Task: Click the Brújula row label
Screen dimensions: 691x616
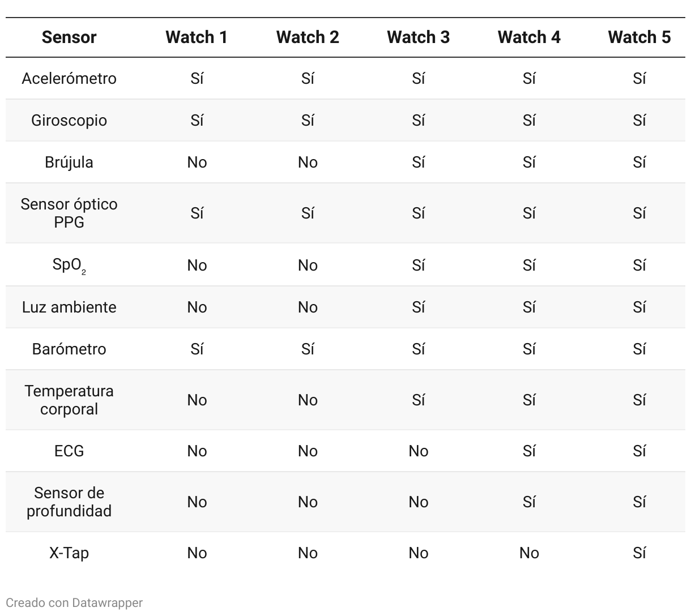Action: [x=69, y=162]
